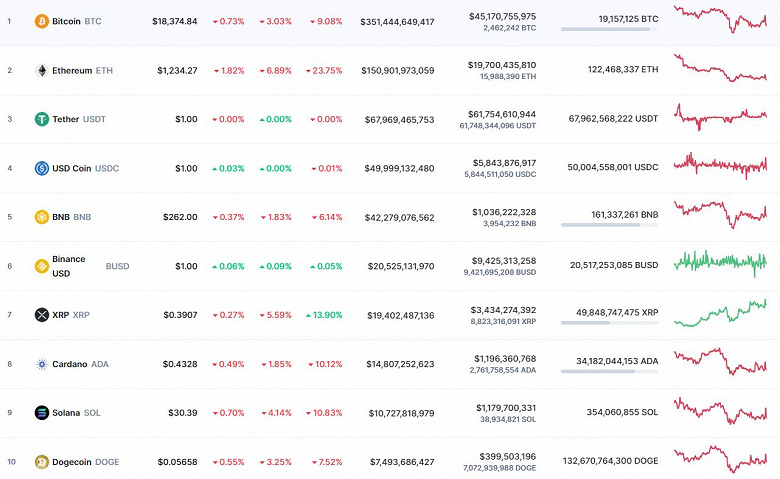Click the Tether green logo icon
The width and height of the screenshot is (780, 479).
pos(42,119)
